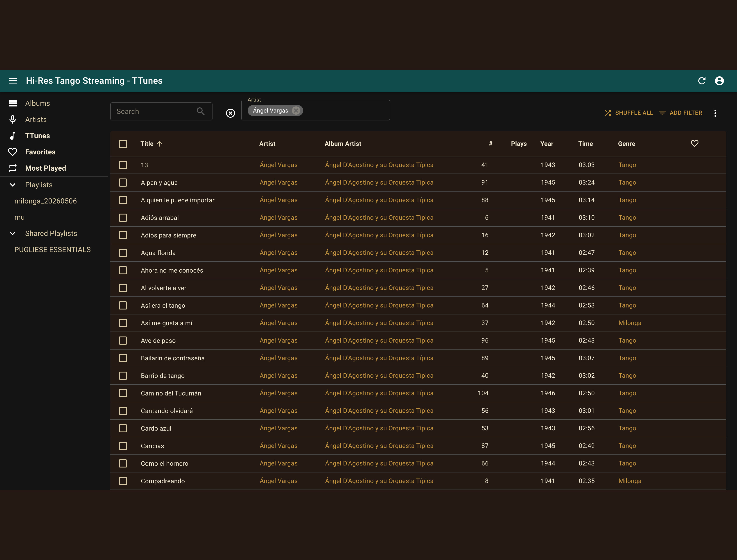Click the Albums list icon in sidebar

tap(13, 103)
